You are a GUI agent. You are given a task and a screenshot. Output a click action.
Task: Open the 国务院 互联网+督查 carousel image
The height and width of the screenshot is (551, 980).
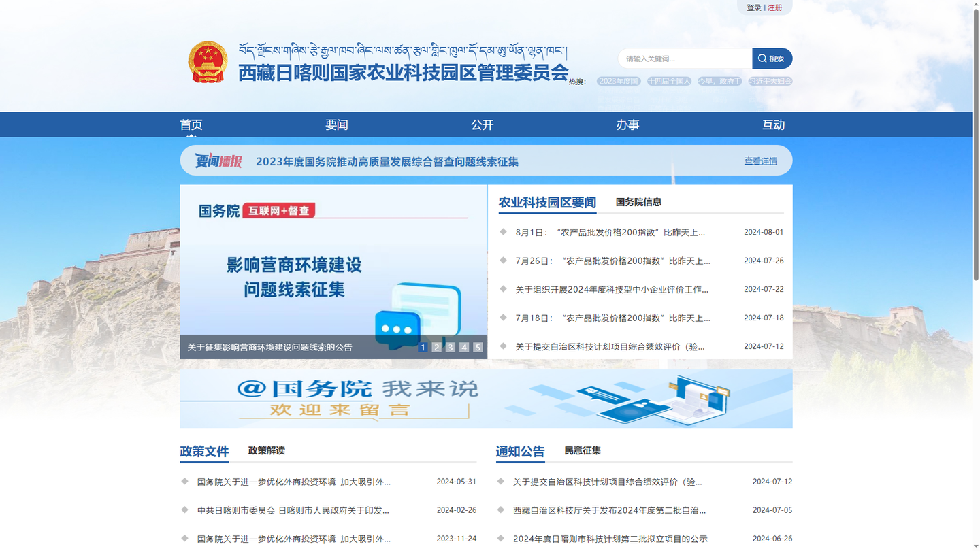pos(333,272)
